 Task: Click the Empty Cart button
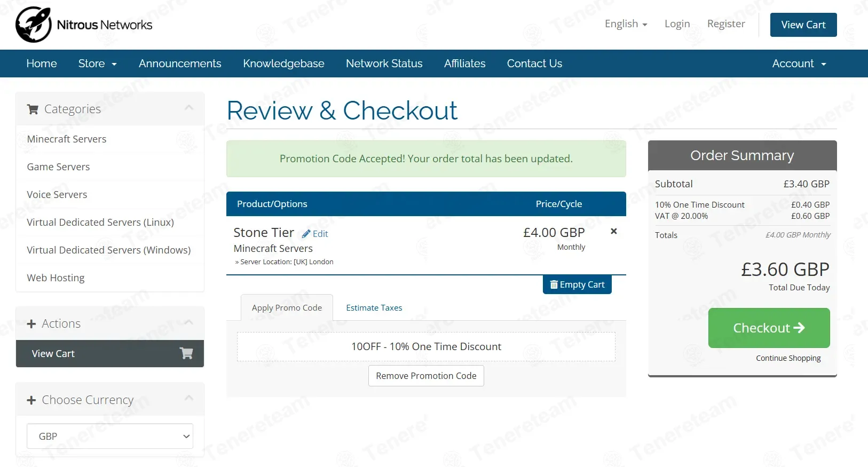(577, 284)
